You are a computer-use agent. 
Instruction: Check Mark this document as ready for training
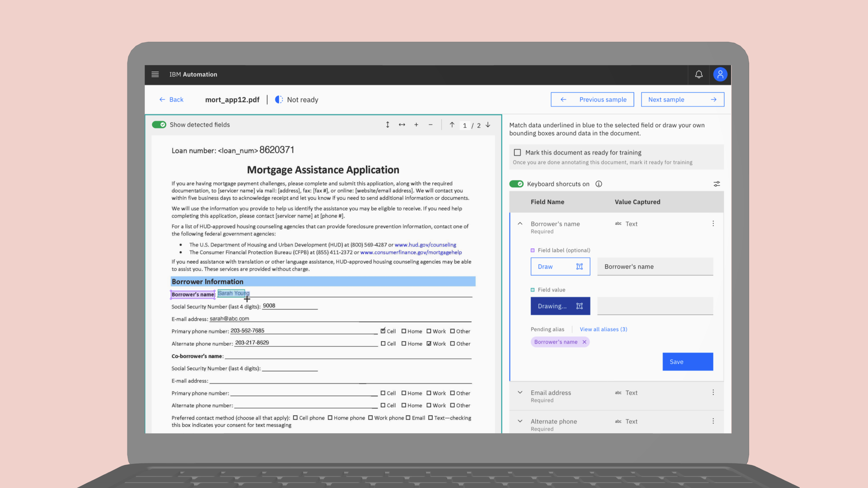click(x=517, y=152)
